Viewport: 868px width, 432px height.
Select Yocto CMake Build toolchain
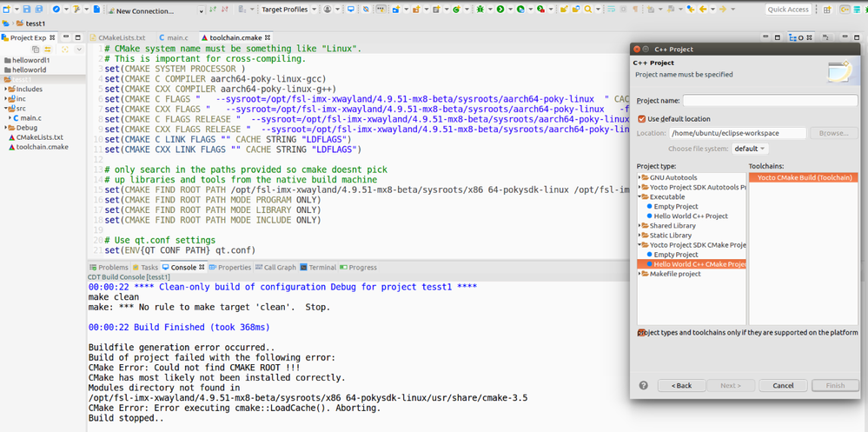tap(803, 178)
